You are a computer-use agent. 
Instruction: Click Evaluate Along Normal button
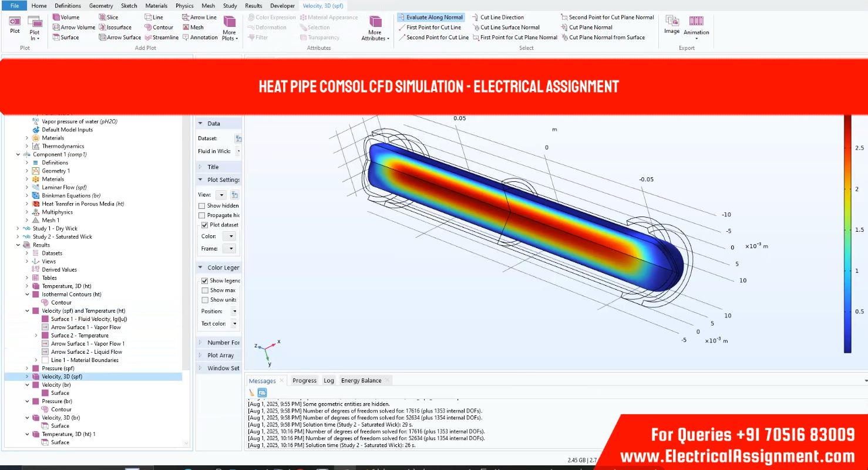click(430, 18)
